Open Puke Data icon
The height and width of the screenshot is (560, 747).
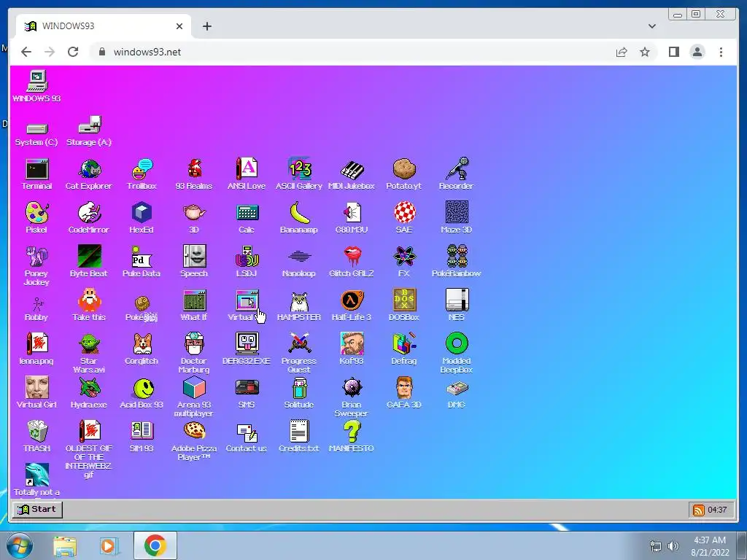[142, 257]
